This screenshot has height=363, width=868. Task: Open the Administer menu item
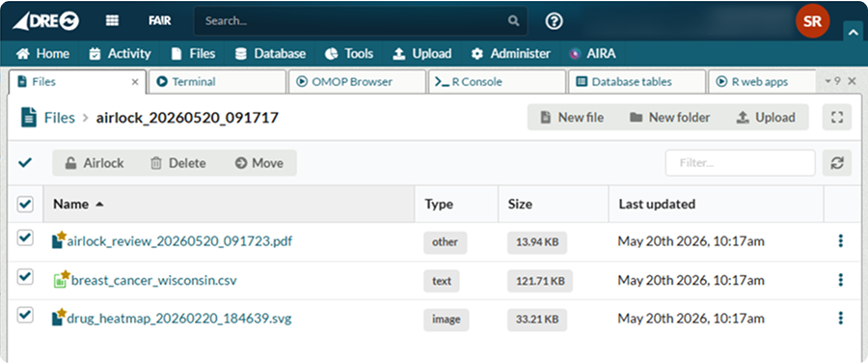coord(510,54)
